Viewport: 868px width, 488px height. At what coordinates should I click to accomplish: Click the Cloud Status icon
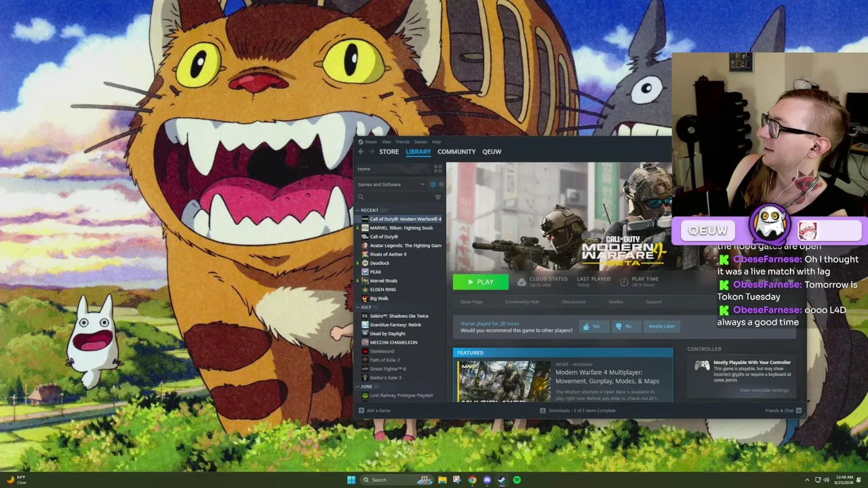click(x=521, y=282)
